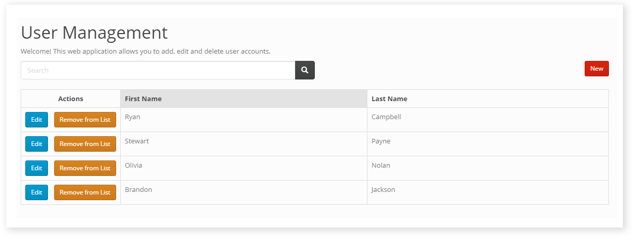Click the Search input field
644x243 pixels.
click(x=158, y=70)
